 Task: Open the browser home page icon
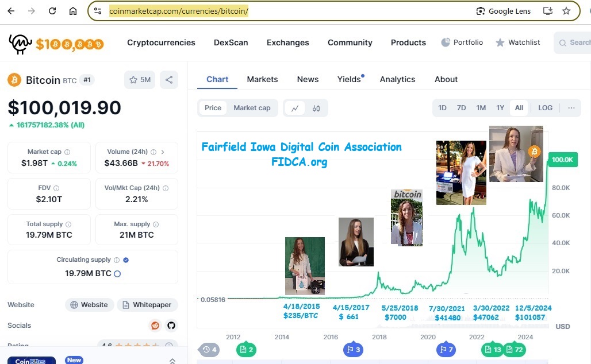pos(73,11)
